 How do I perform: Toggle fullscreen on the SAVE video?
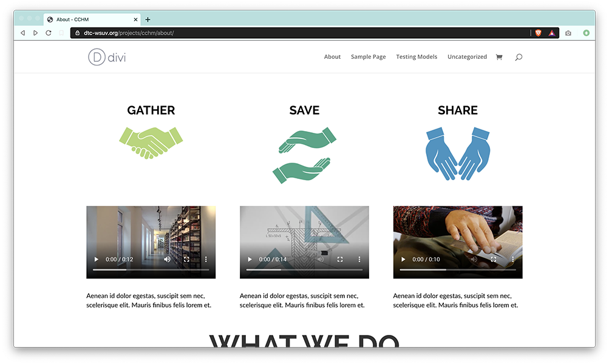pos(340,259)
